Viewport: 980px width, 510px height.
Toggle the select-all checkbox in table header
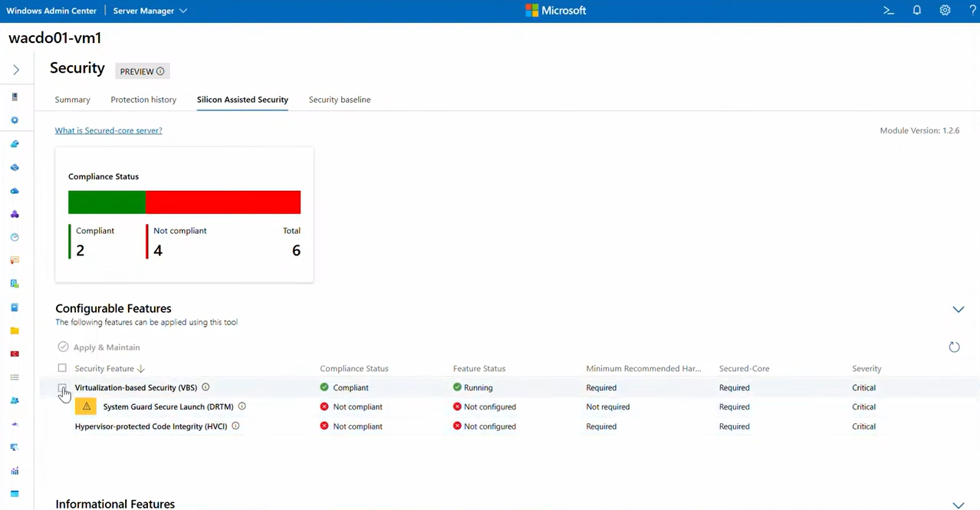coord(62,368)
